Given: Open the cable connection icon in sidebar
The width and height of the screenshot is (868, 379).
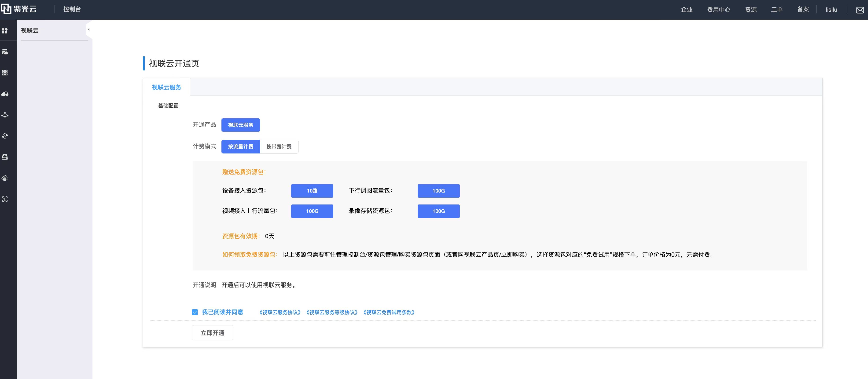Looking at the screenshot, I should (5, 136).
